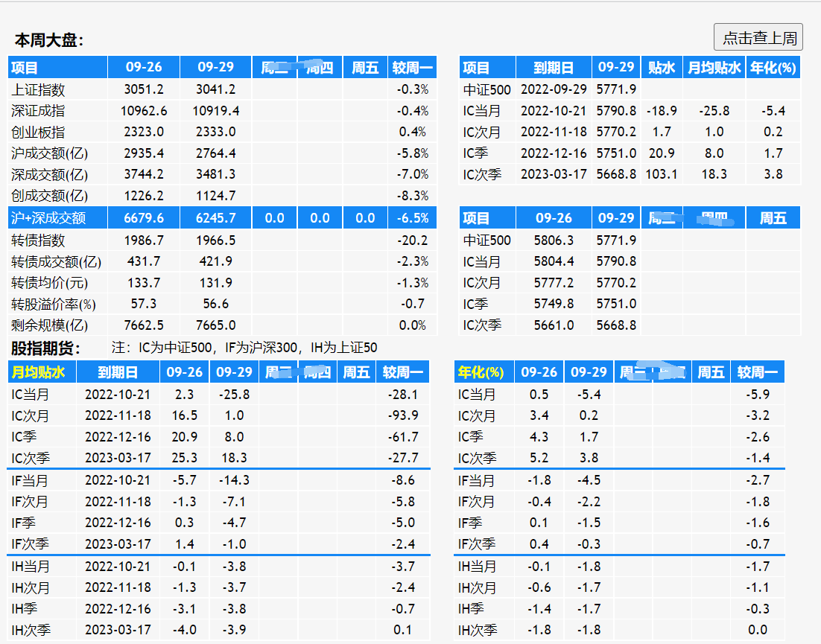
Task: Click the 0.0 annualized change for IH次季
Action: point(758,630)
